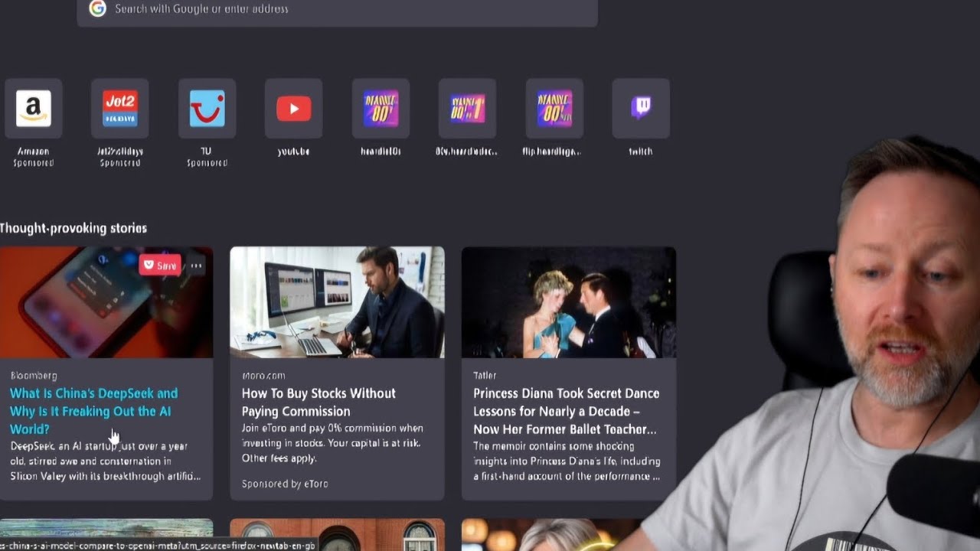Viewport: 980px width, 551px height.
Task: Open the Amazon sponsored shortcut tile
Action: [33, 109]
